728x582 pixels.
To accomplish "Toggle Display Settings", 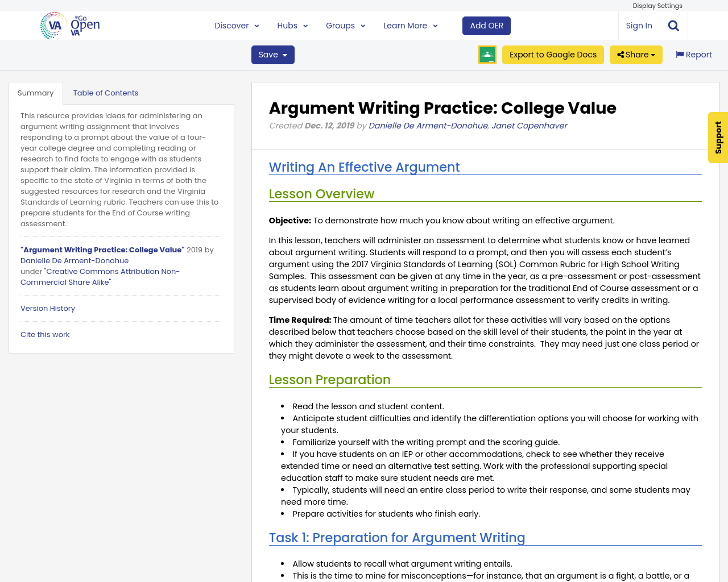I will (x=657, y=5).
